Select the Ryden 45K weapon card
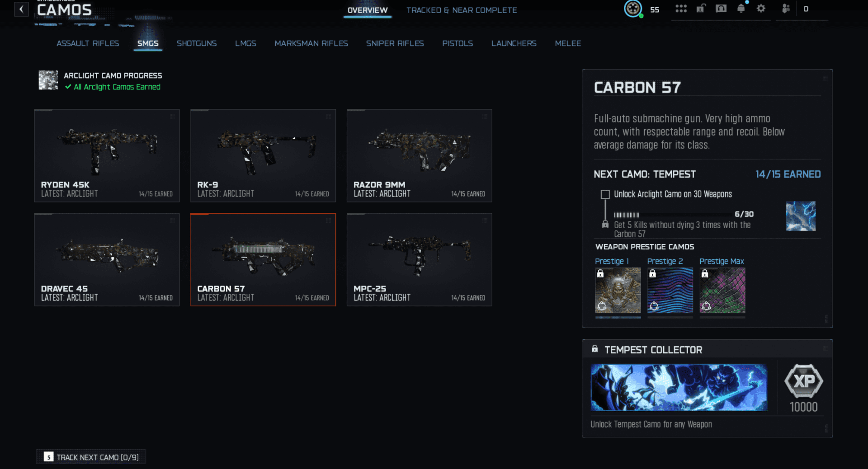 coord(107,155)
